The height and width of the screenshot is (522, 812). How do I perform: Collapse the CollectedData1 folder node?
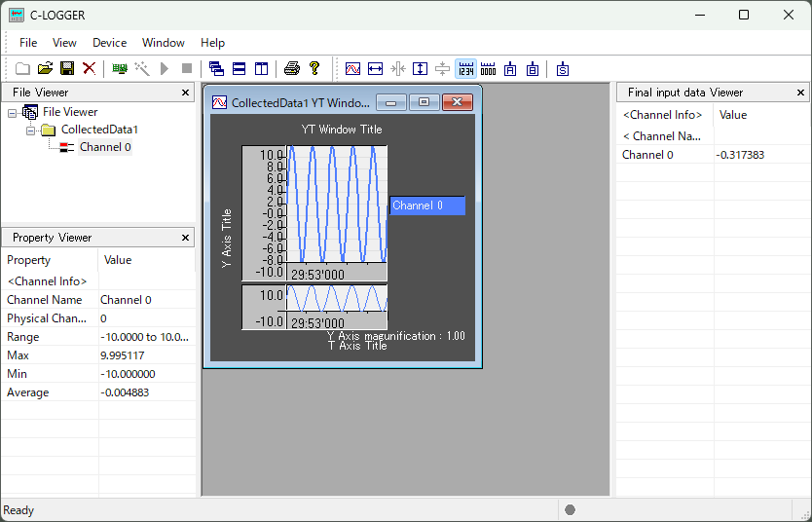[x=30, y=130]
